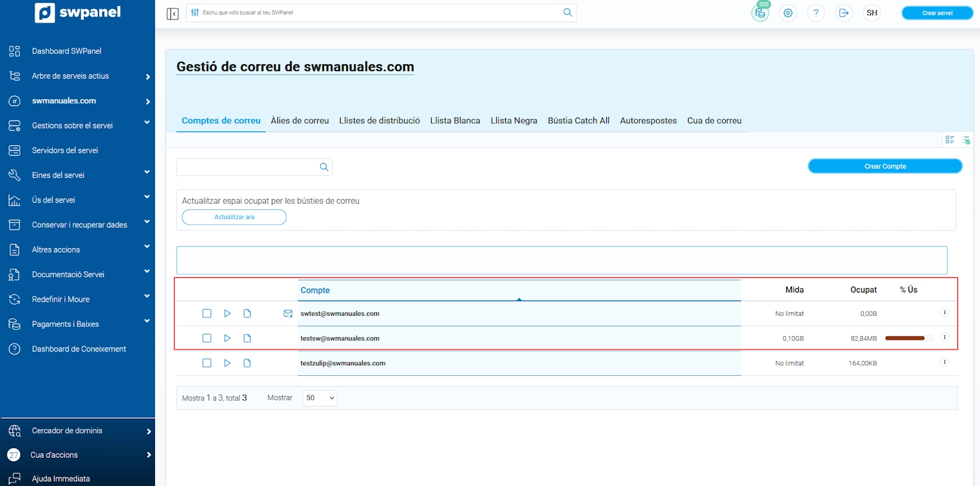Click the play icon for swtest@swmanuales.com

pyautogui.click(x=227, y=313)
